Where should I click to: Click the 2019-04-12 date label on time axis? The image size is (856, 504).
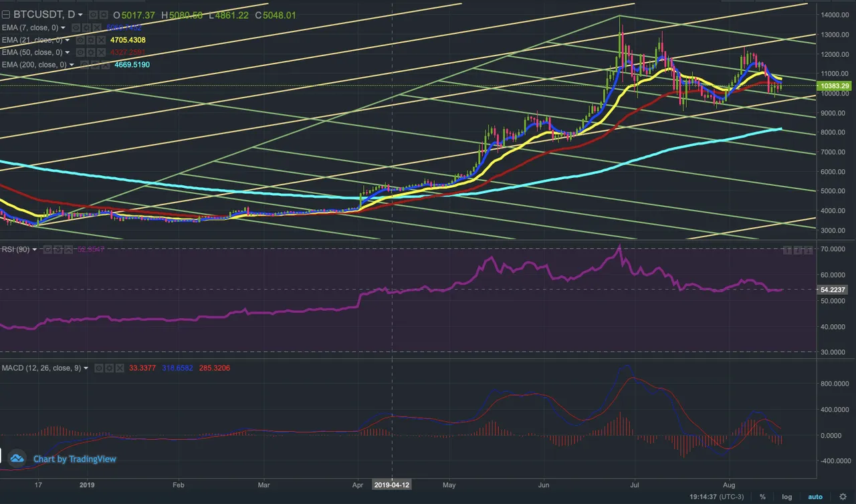coord(392,484)
